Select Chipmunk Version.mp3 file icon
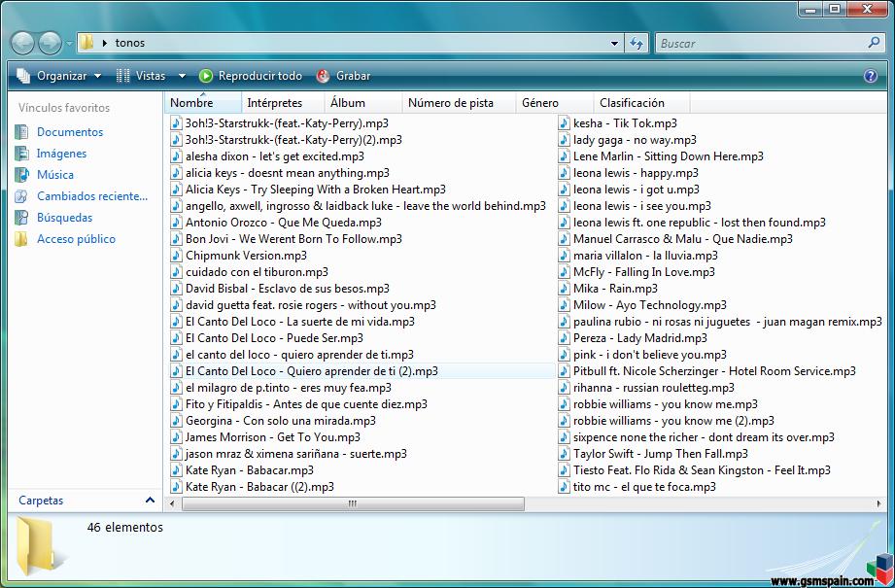The width and height of the screenshot is (895, 588). [176, 256]
